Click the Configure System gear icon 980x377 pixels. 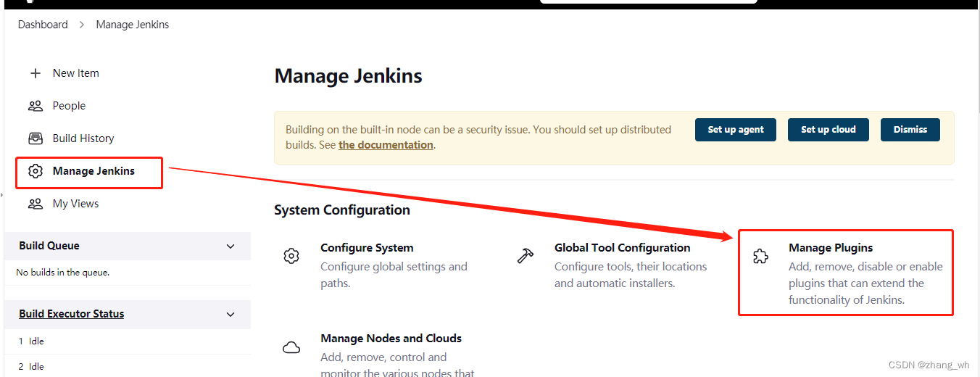[x=291, y=256]
